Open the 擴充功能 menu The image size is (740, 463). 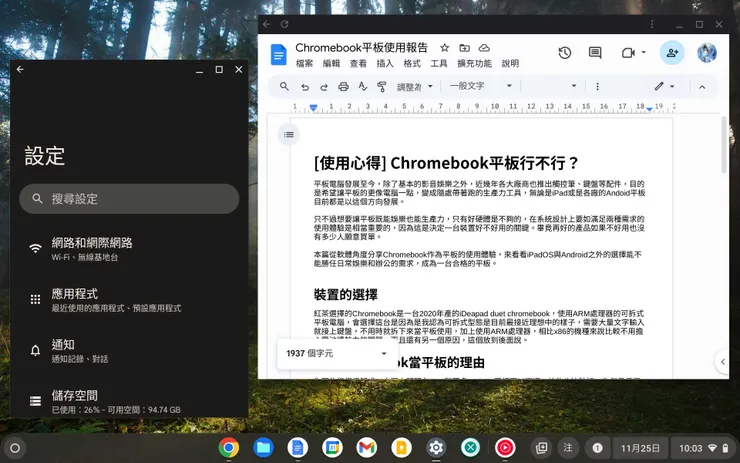474,63
